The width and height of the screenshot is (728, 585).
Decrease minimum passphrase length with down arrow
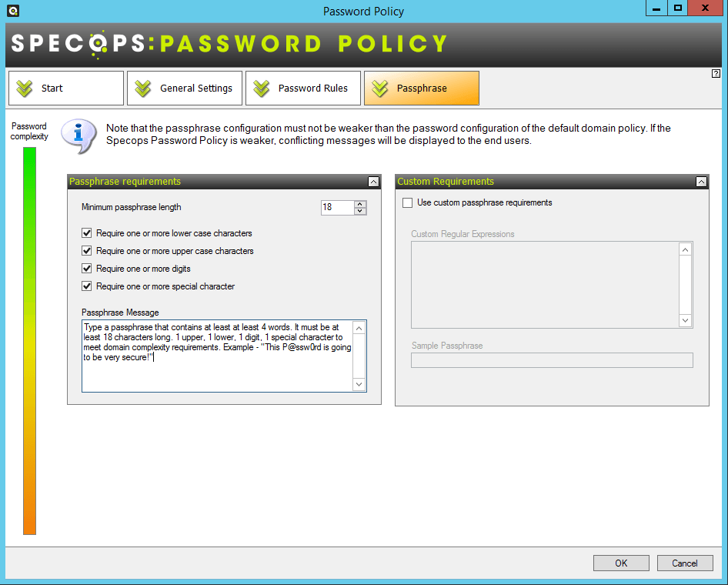coord(360,211)
